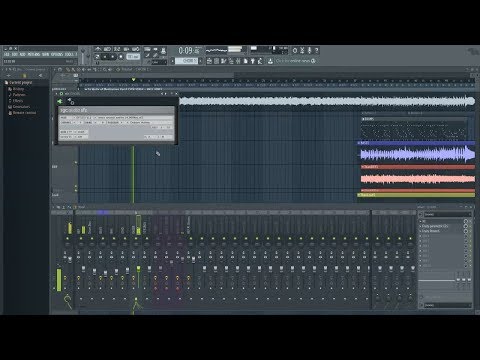Adjust the main pitch slider
Viewport: 480px width, 360px height.
(x=88, y=56)
